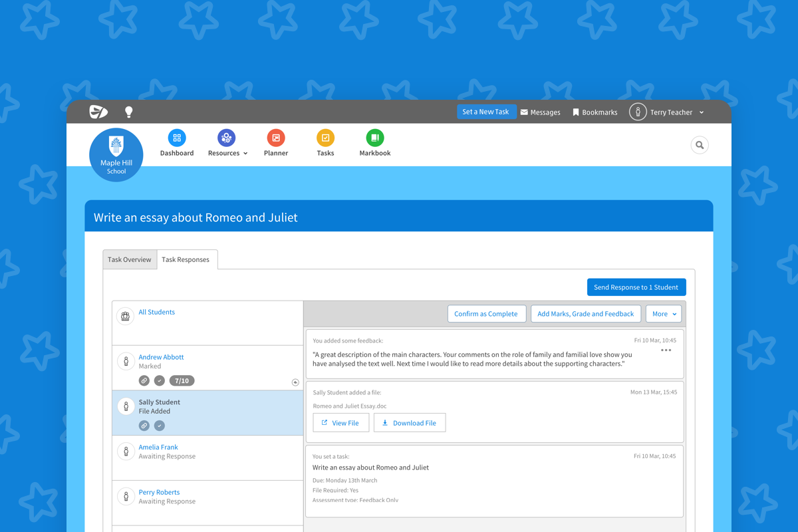Click Sally Student's avatar icon
Viewport: 798px width, 532px height.
[126, 406]
